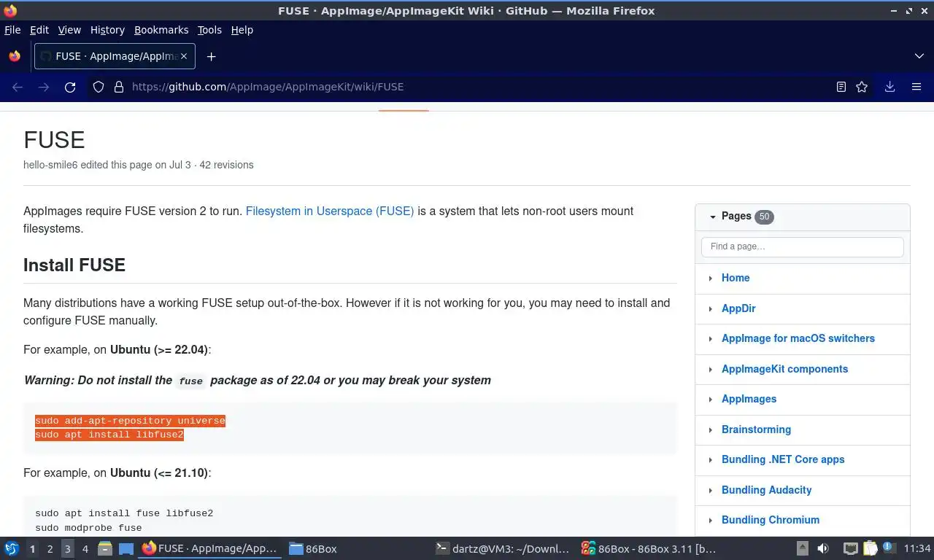Select the FUSE · AppImage browser tab
The height and width of the screenshot is (560, 934).
pyautogui.click(x=115, y=56)
